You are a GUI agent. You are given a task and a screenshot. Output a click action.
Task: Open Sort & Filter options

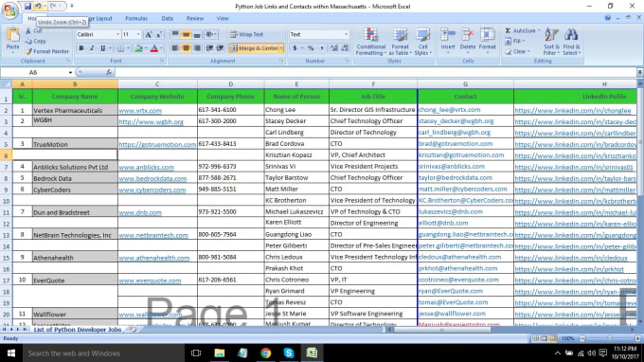tap(551, 41)
